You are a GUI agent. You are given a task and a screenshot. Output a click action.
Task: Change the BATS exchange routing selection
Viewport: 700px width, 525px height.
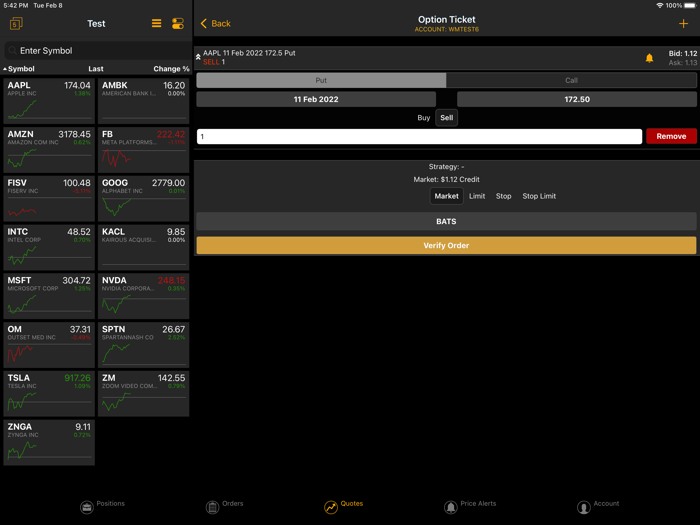[x=446, y=221]
